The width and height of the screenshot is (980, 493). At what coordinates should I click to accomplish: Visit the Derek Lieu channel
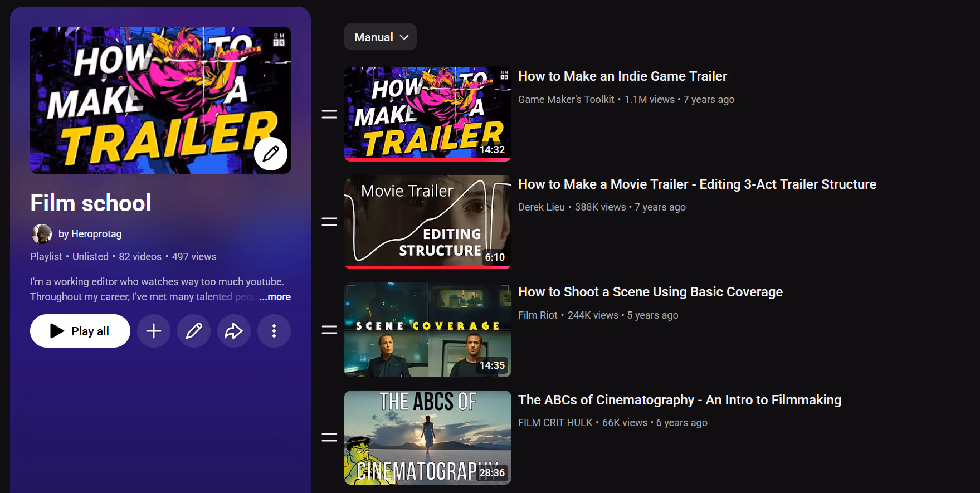[x=542, y=207]
